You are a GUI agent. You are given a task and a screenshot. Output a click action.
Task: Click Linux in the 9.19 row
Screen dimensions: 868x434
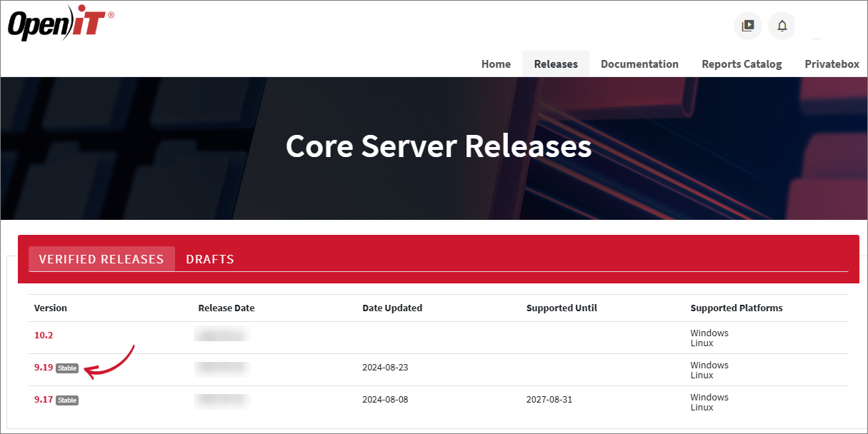(x=702, y=375)
